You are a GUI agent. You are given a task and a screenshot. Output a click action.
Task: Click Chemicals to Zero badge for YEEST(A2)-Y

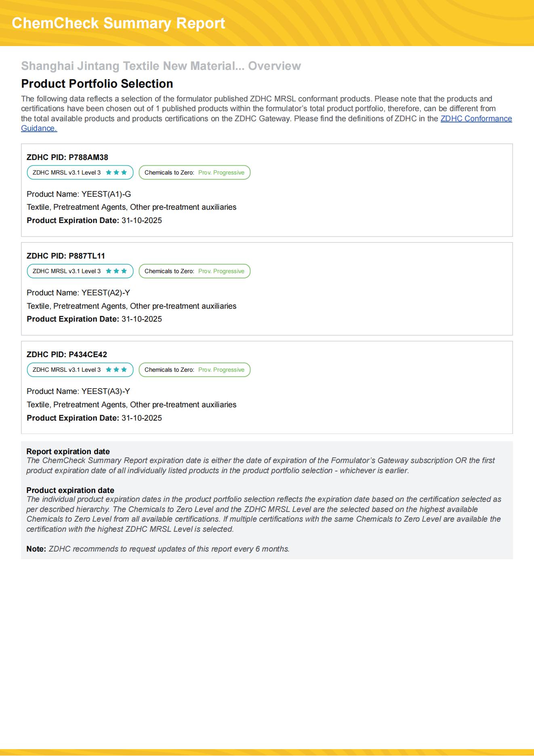(x=194, y=271)
